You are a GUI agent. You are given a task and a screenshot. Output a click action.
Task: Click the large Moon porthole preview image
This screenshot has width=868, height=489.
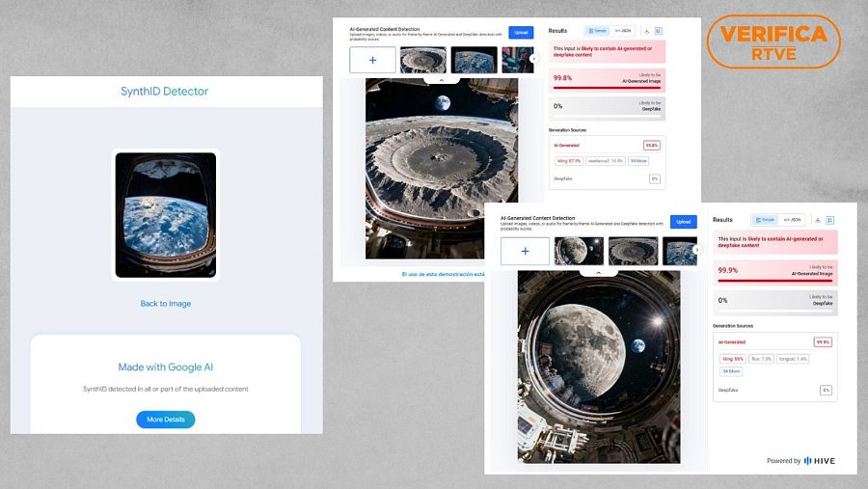pos(598,367)
